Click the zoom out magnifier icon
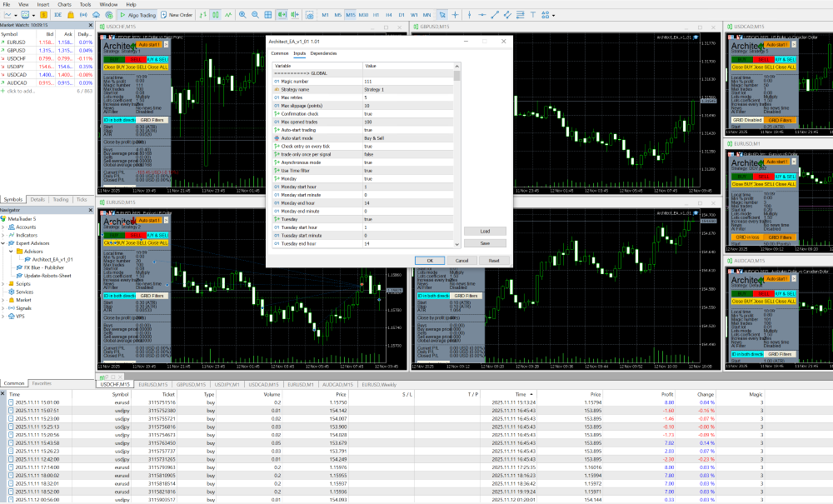The image size is (833, 504). [x=254, y=15]
